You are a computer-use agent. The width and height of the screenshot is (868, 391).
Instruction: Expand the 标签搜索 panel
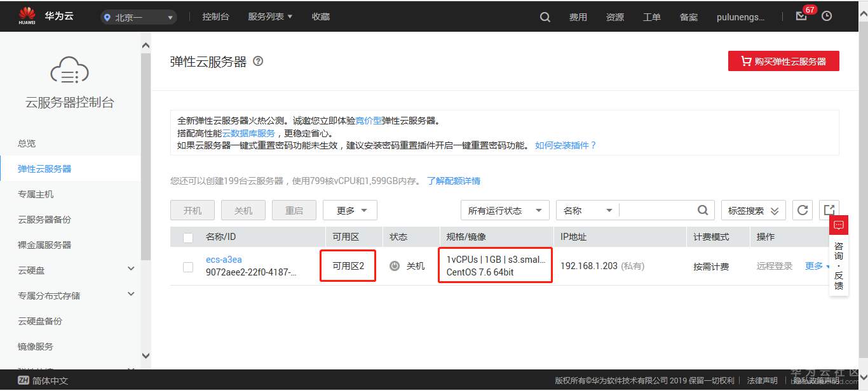click(754, 210)
